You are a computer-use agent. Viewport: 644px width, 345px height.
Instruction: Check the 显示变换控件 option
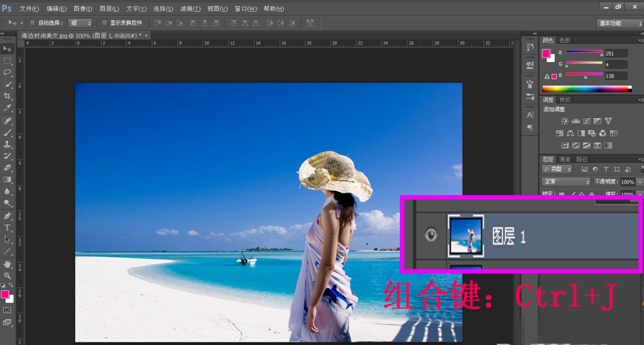click(x=104, y=23)
